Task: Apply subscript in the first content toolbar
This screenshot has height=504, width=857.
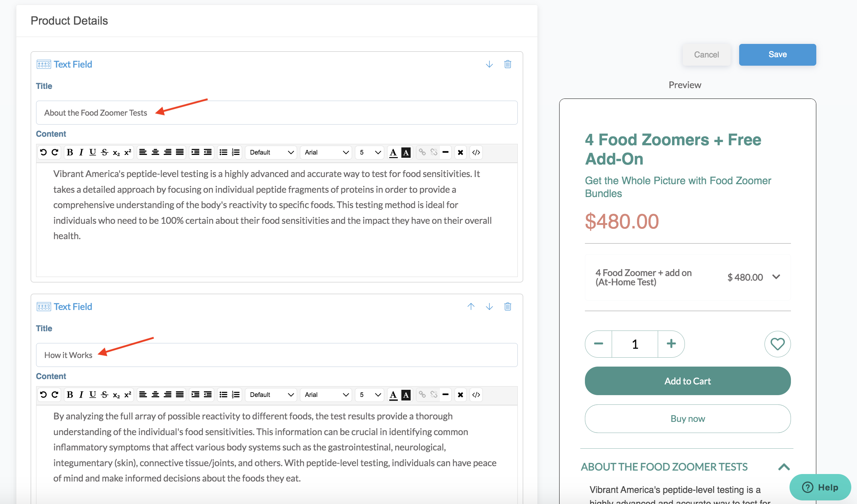Action: (116, 152)
